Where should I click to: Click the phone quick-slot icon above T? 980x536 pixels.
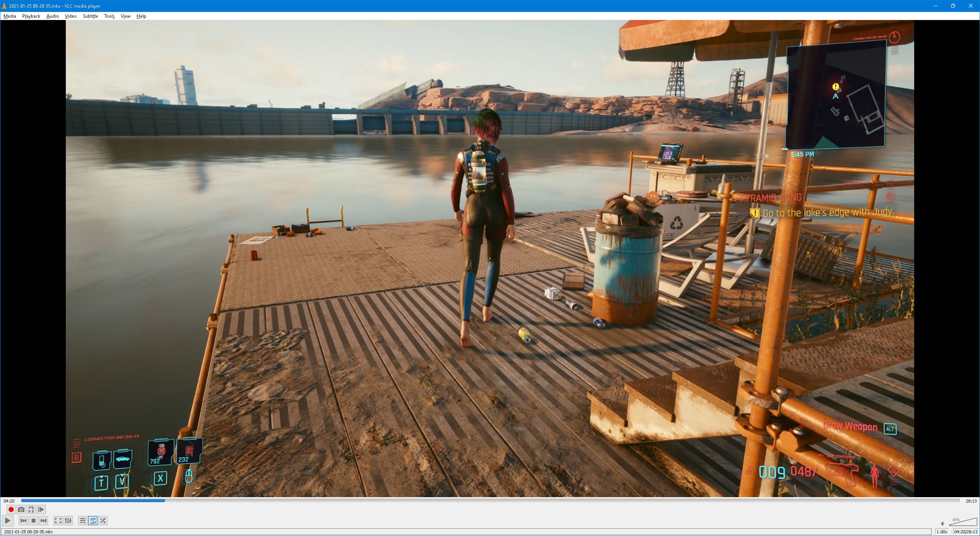[102, 460]
